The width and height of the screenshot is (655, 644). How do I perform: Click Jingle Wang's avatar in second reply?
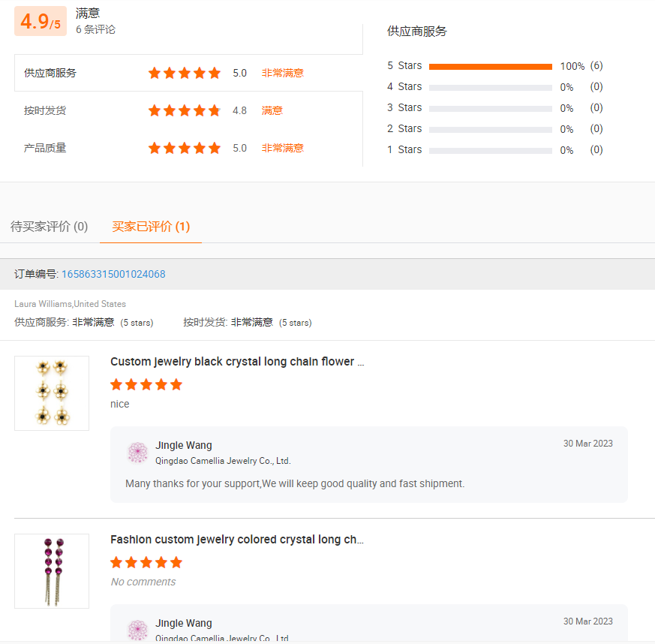137,630
